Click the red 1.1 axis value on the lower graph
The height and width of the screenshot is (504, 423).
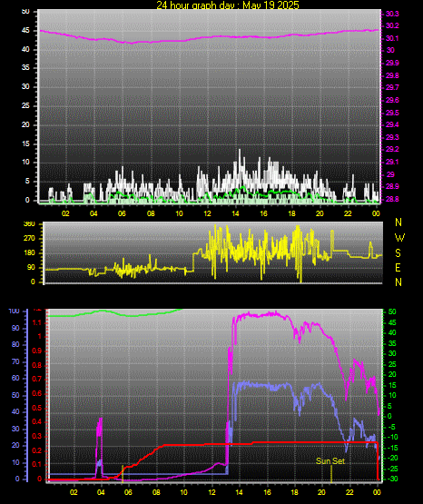tap(37, 322)
